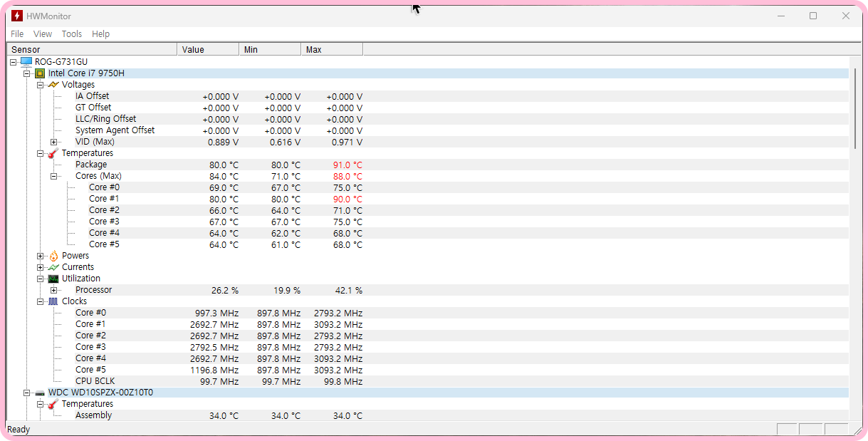This screenshot has width=868, height=441.
Task: Collapse the Cores (Max) node
Action: pyautogui.click(x=54, y=176)
